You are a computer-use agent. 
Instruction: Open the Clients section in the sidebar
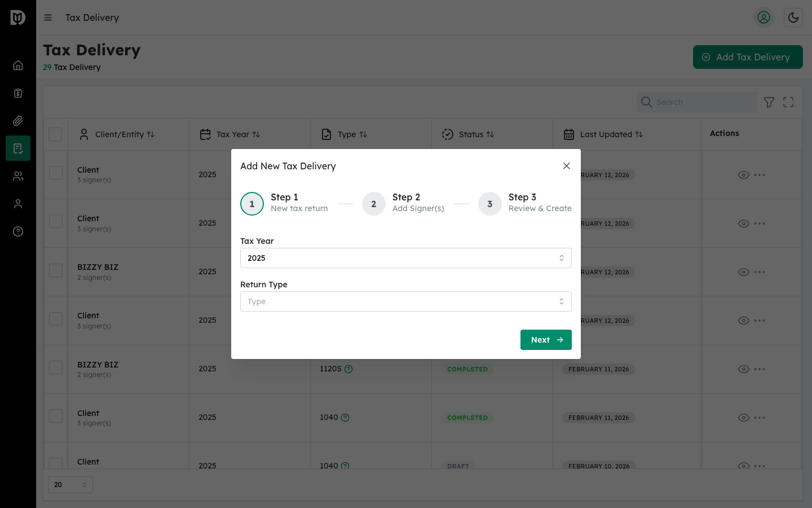pyautogui.click(x=17, y=176)
